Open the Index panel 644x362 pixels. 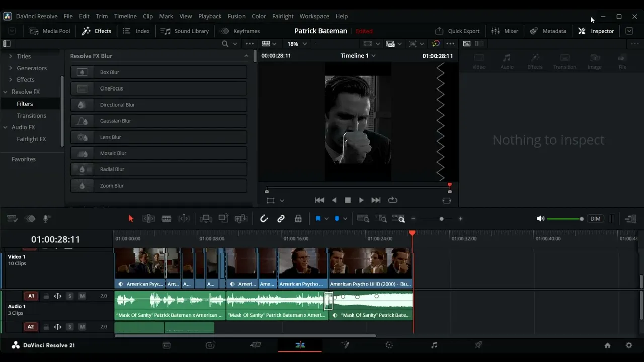(136, 31)
